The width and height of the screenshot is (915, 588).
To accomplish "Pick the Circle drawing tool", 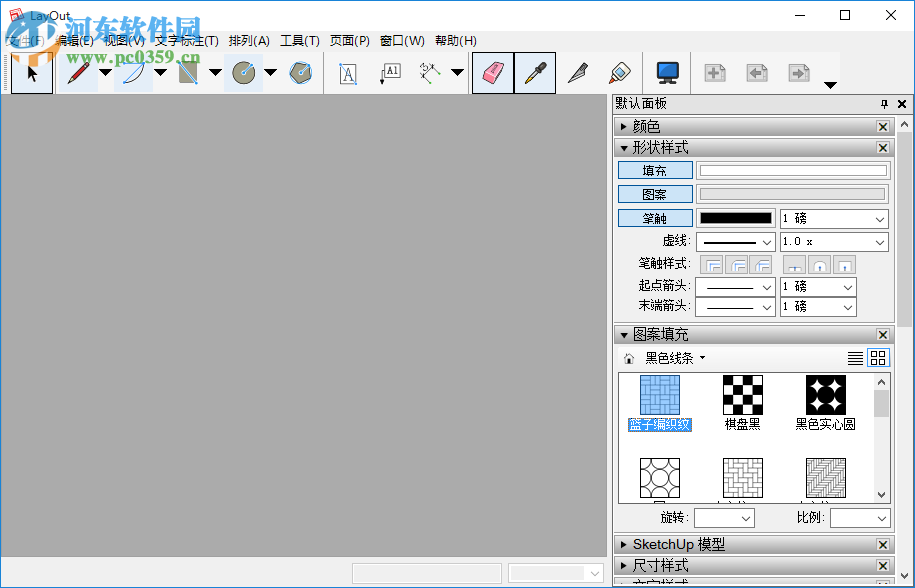I will [x=243, y=72].
